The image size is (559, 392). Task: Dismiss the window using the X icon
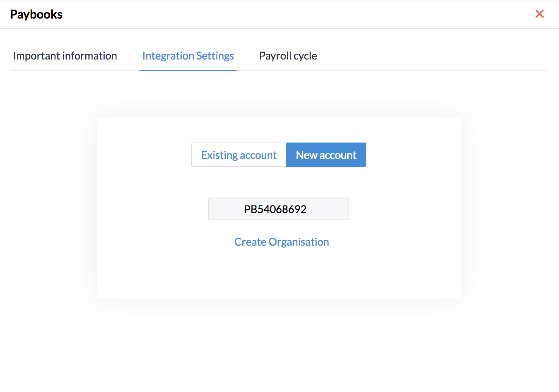[539, 14]
